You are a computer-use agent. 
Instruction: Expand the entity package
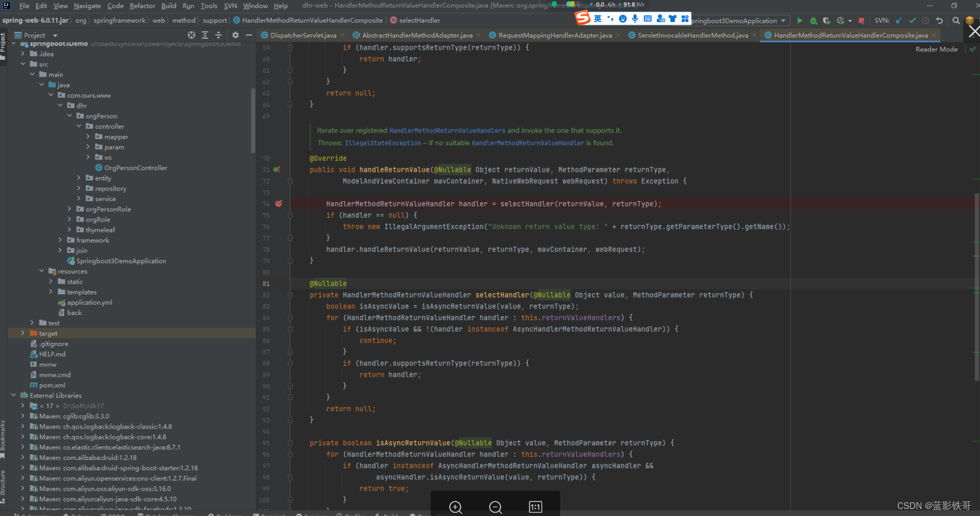79,178
